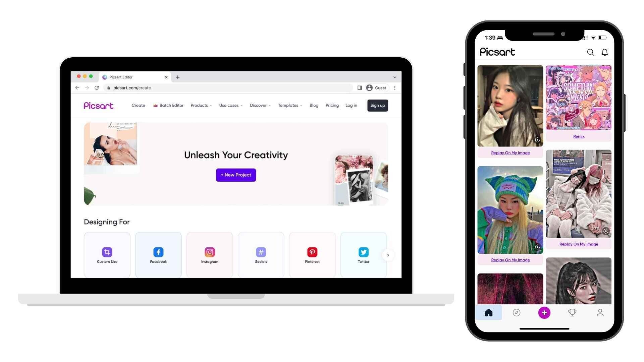644x362 pixels.
Task: Click the Remix icon on anime post
Action: (x=578, y=136)
